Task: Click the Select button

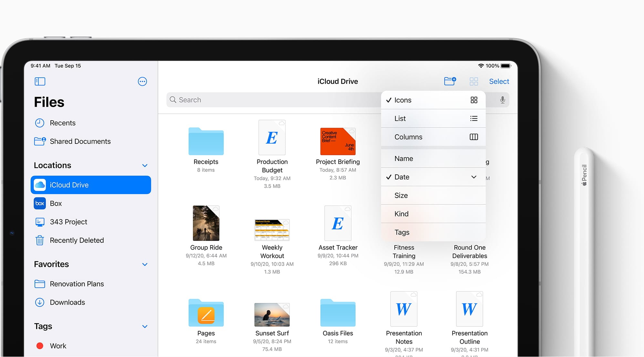Action: [499, 81]
